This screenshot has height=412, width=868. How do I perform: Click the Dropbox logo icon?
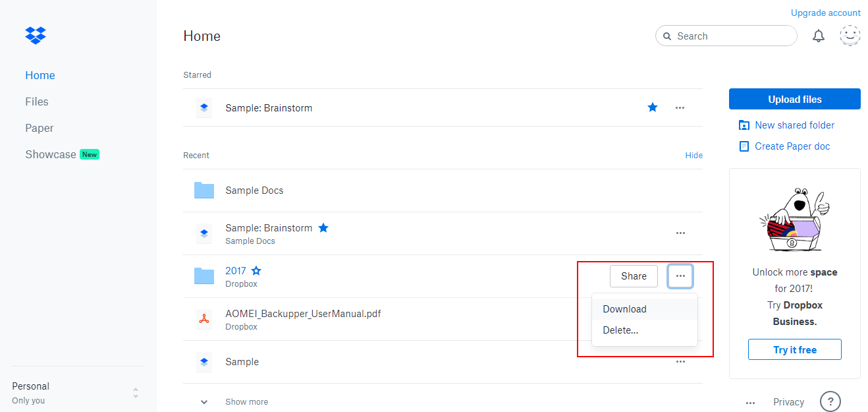click(36, 35)
